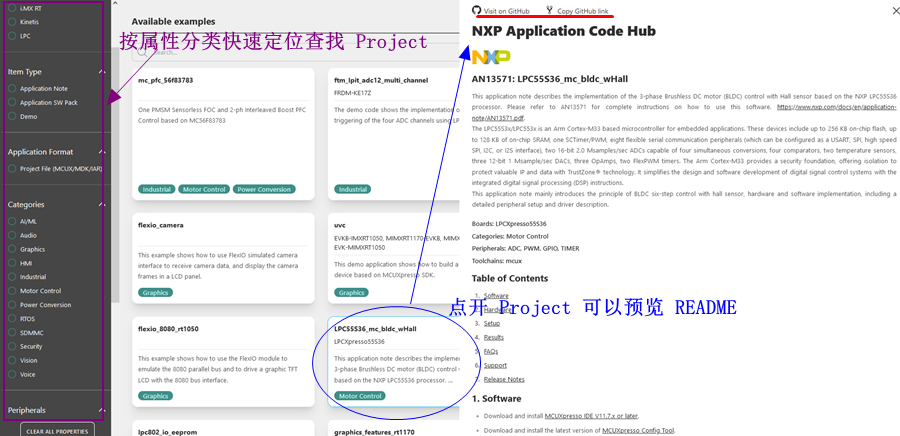Collapse the Peripherals section

click(x=101, y=410)
